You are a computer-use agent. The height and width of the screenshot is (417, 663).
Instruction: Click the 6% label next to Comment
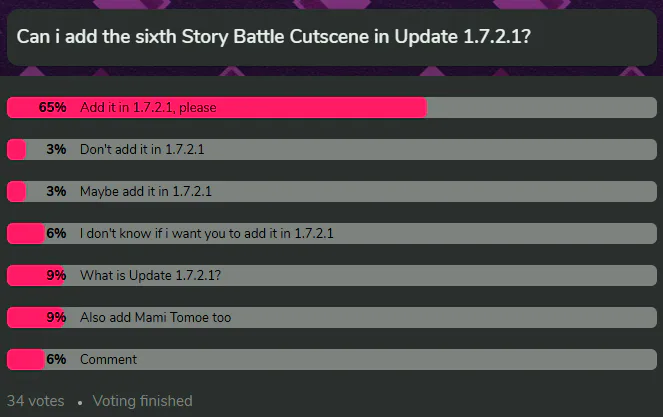tap(56, 359)
